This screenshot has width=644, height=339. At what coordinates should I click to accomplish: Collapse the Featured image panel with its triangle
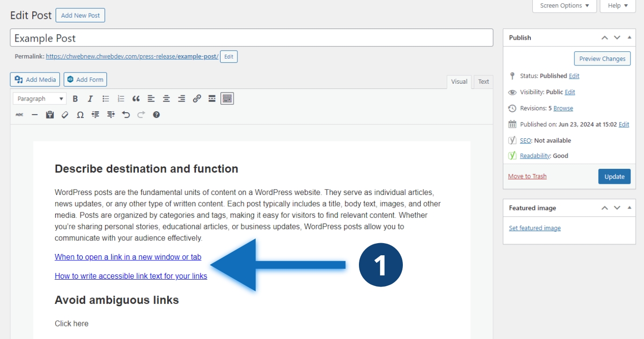(x=629, y=208)
